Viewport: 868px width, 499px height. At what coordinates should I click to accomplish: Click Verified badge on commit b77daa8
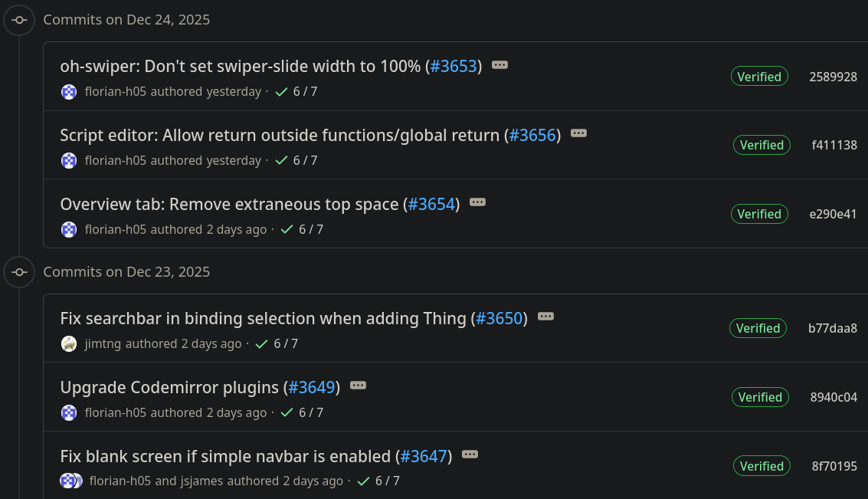click(x=758, y=329)
